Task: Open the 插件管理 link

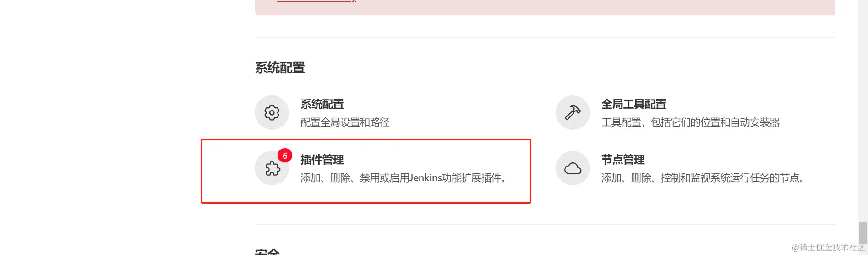Action: tap(322, 160)
